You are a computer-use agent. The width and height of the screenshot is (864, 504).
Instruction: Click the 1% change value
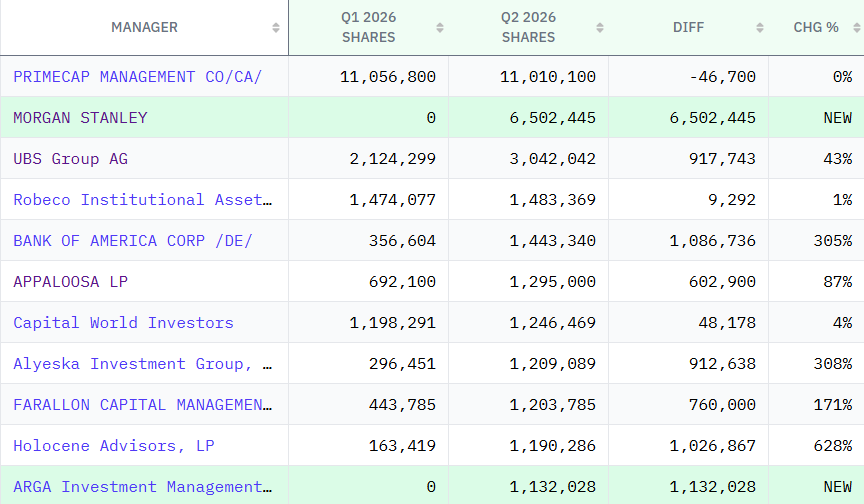click(x=843, y=199)
